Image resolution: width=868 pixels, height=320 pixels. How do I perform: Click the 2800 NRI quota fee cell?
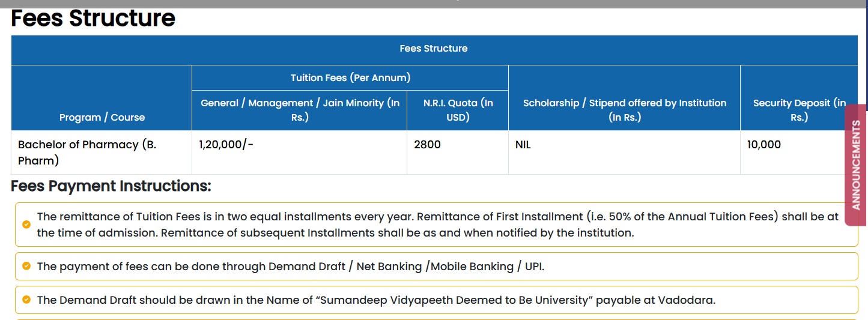tap(427, 145)
